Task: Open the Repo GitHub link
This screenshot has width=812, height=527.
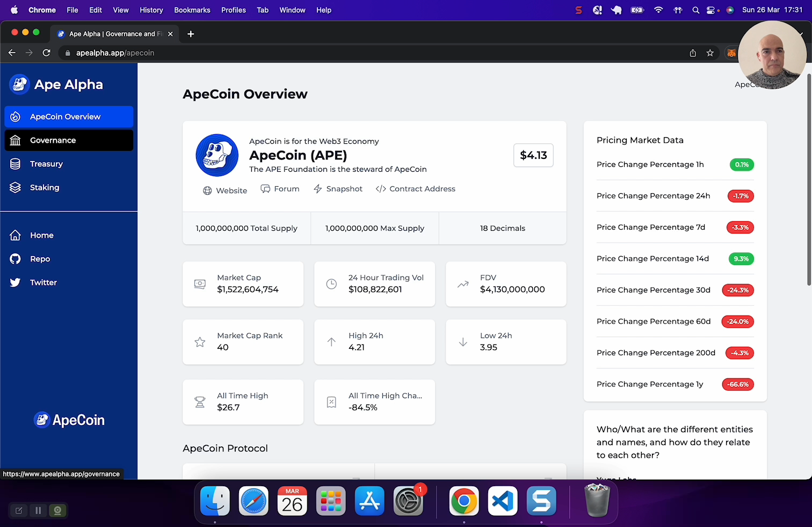Action: coord(69,259)
